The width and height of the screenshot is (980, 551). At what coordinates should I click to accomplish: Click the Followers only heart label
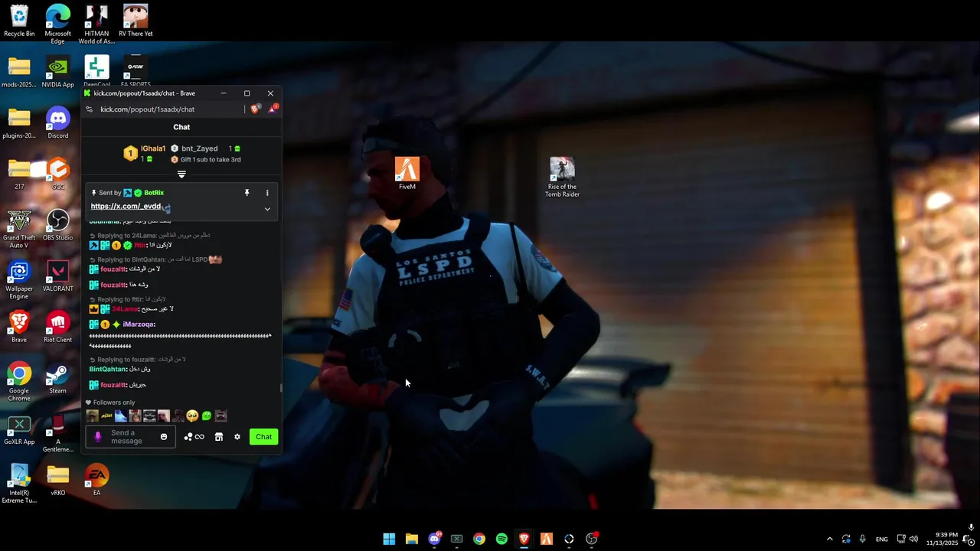tap(110, 403)
